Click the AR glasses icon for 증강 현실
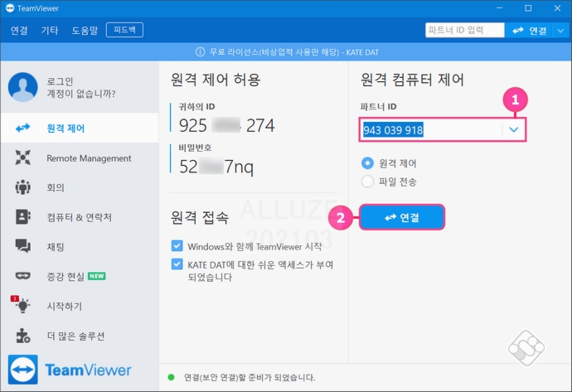 click(22, 276)
